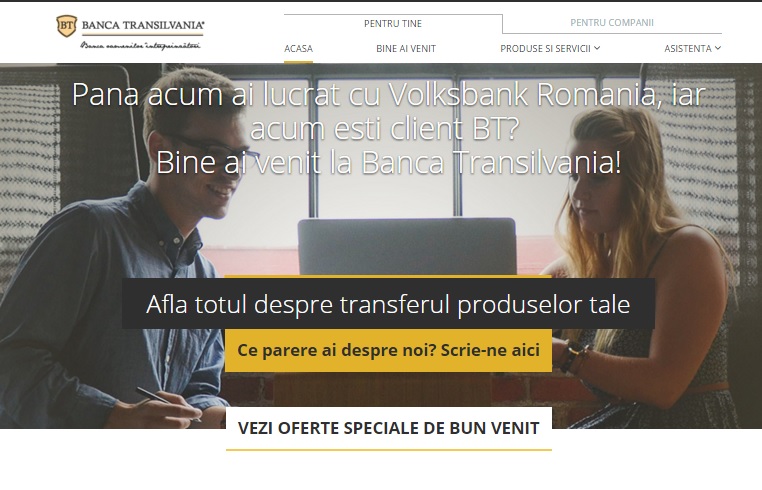Click the laptop in the hero photo
This screenshot has height=490, width=762.
407,247
